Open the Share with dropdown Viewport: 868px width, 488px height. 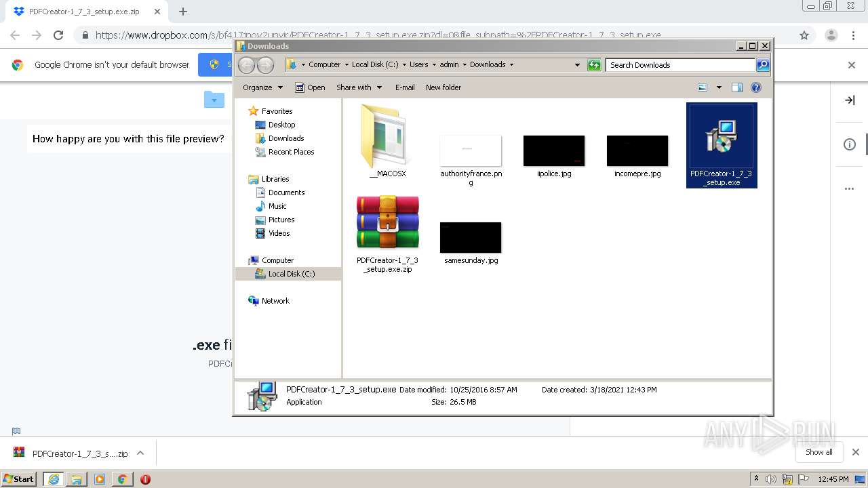[x=359, y=87]
